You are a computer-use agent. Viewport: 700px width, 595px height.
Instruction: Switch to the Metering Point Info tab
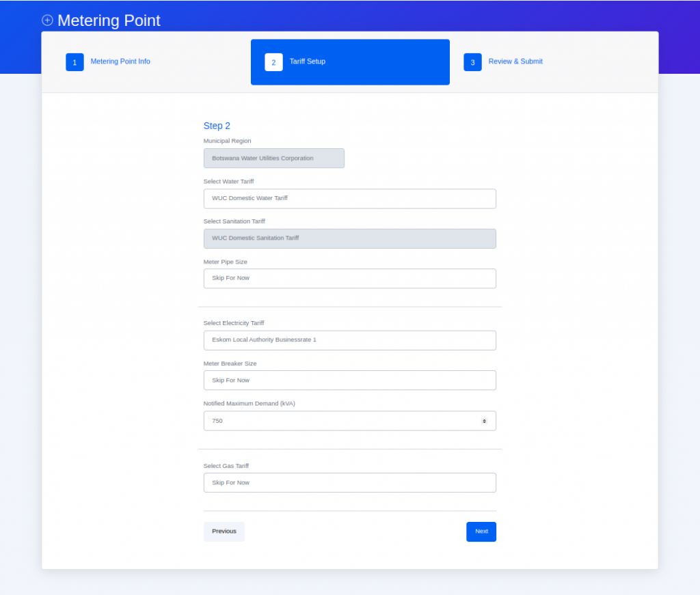(120, 61)
